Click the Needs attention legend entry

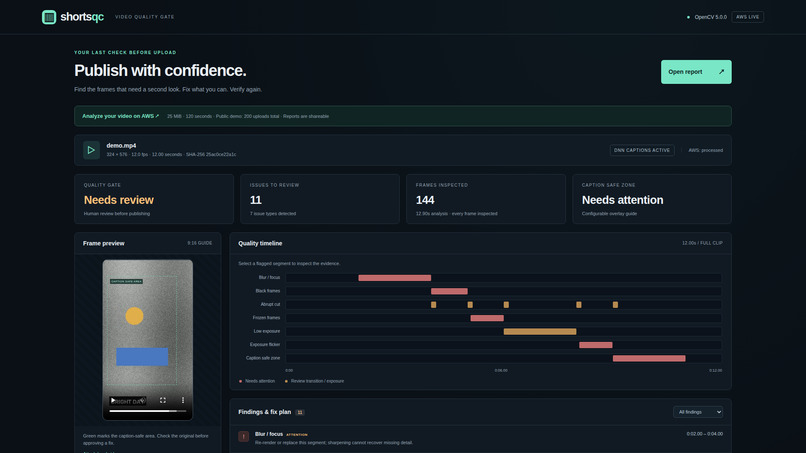click(x=257, y=381)
